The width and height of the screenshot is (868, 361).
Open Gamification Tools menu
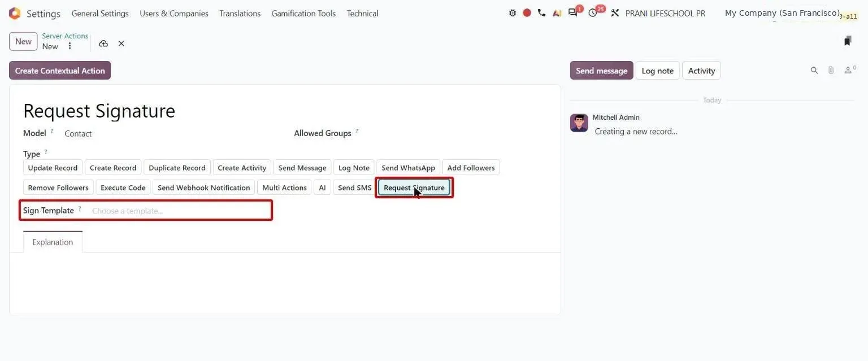point(303,13)
